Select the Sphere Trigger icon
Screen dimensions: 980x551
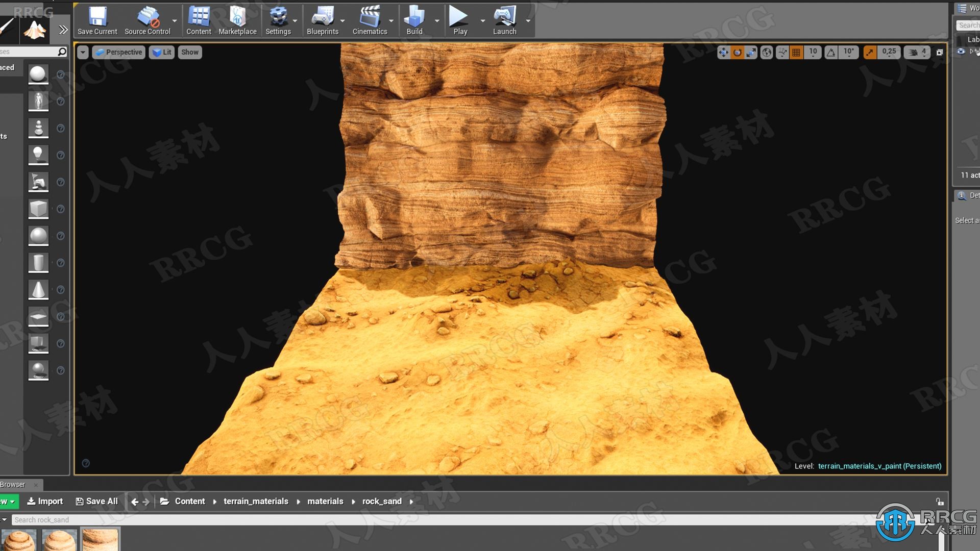pyautogui.click(x=38, y=370)
